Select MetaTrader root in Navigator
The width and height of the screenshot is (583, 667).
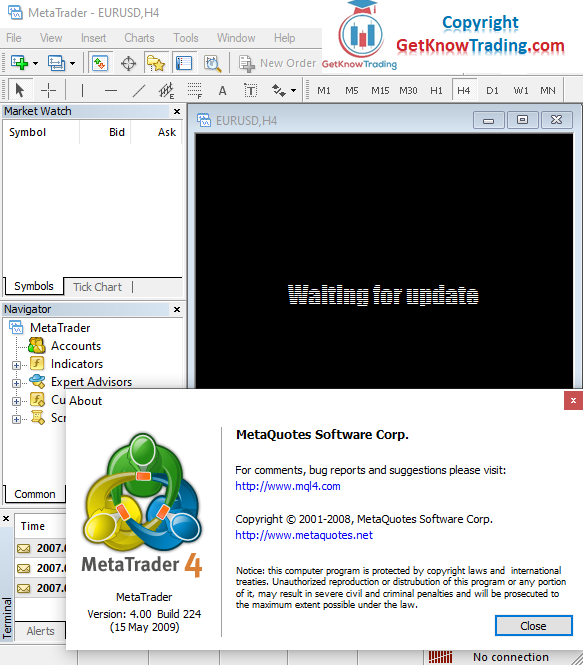(60, 328)
